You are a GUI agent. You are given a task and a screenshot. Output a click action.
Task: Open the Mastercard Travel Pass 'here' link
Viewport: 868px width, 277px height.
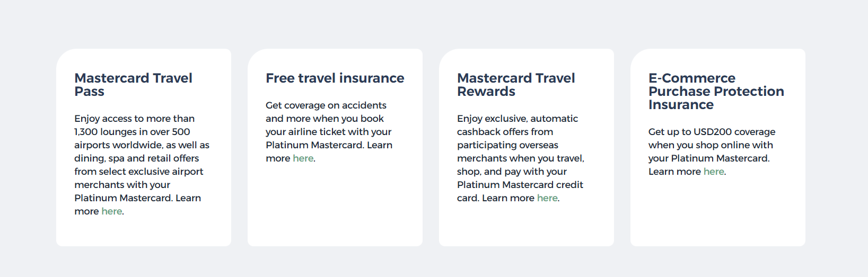click(x=112, y=211)
